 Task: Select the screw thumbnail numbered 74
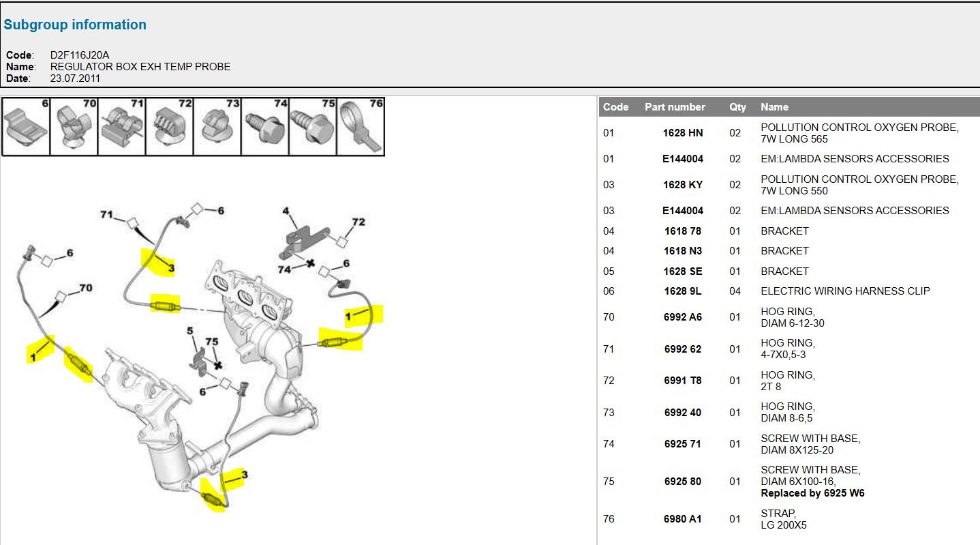tap(264, 127)
